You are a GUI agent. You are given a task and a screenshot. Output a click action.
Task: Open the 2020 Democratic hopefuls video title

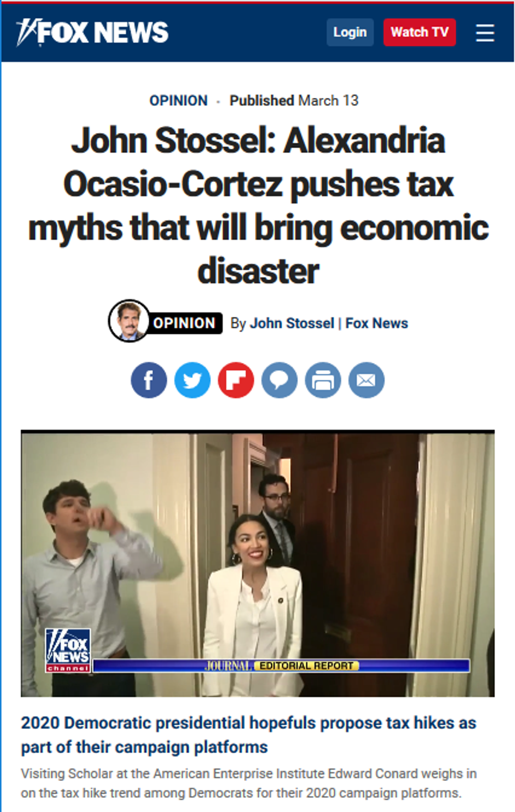pyautogui.click(x=249, y=735)
